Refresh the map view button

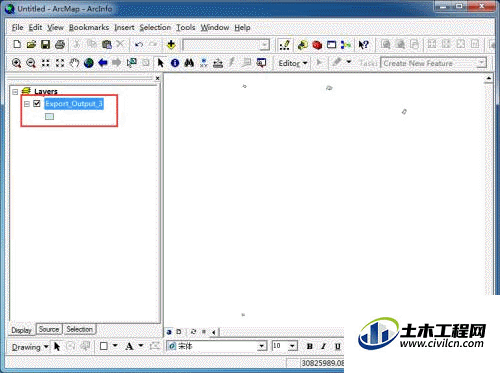[193, 332]
